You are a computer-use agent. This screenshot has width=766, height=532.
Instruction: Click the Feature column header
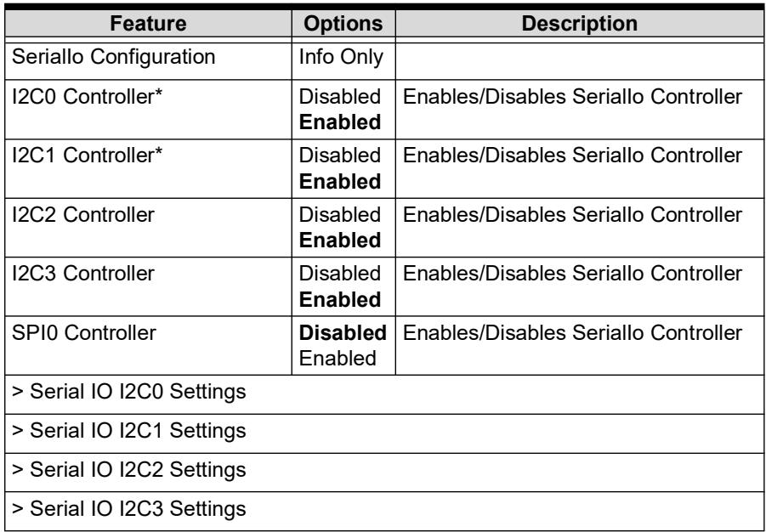(x=148, y=24)
